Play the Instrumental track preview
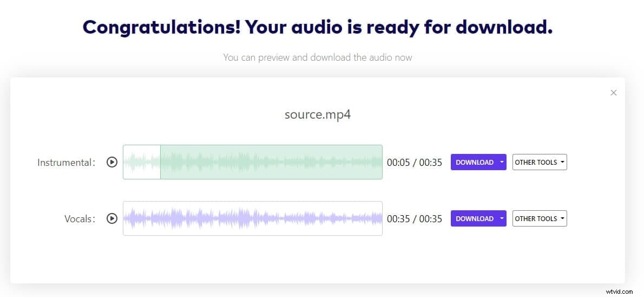This screenshot has height=297, width=644. click(x=111, y=162)
